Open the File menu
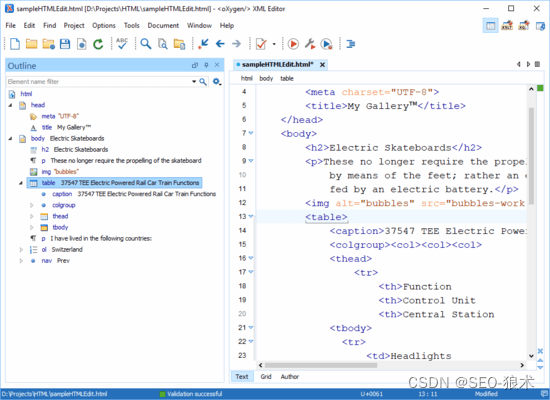The height and width of the screenshot is (400, 550). coord(11,26)
